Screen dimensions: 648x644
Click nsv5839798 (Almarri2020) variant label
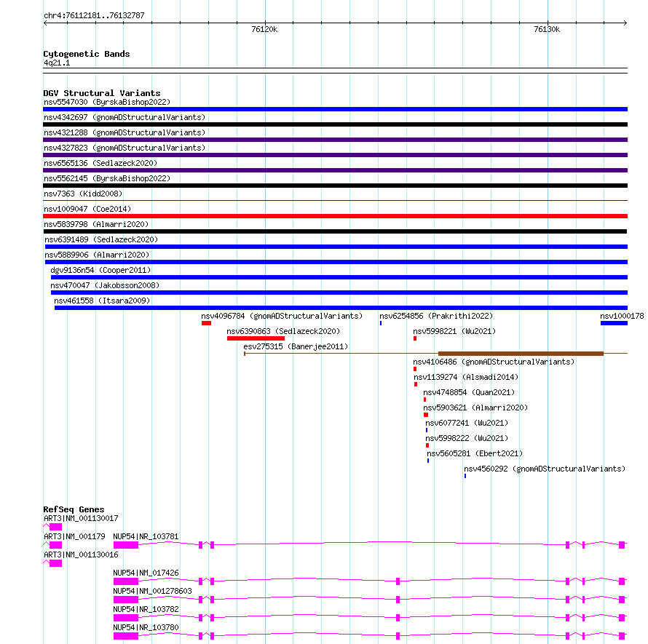point(96,224)
